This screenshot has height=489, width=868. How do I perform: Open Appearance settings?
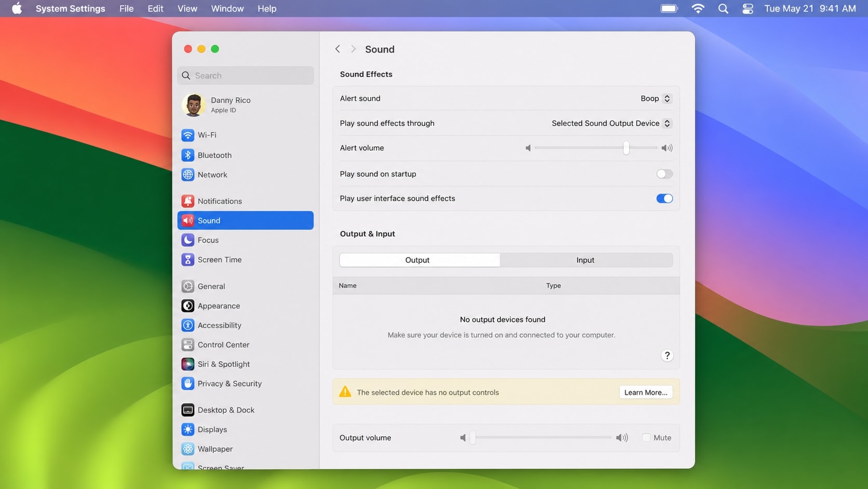245,306
